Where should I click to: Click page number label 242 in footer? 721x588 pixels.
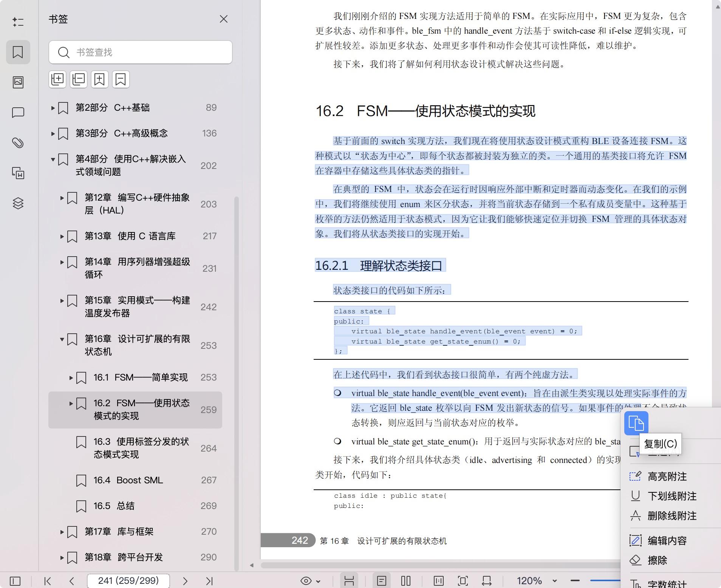coord(299,540)
